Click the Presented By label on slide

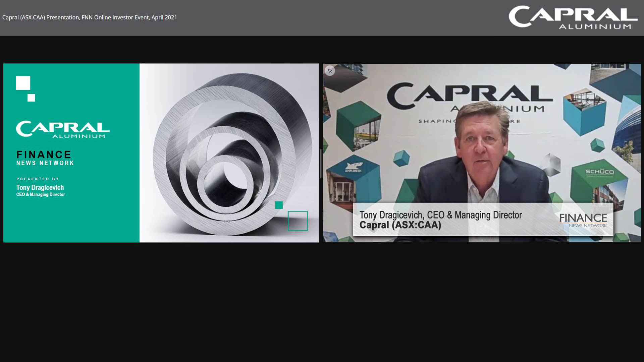click(38, 179)
